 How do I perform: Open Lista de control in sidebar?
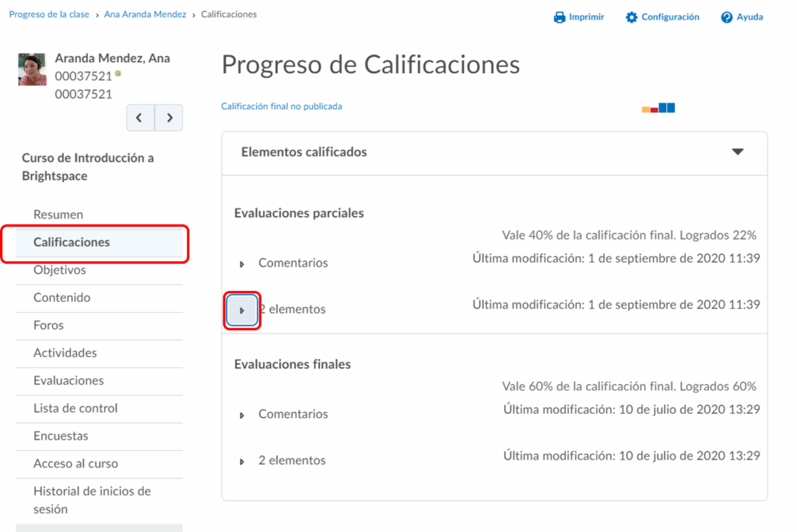(x=75, y=408)
